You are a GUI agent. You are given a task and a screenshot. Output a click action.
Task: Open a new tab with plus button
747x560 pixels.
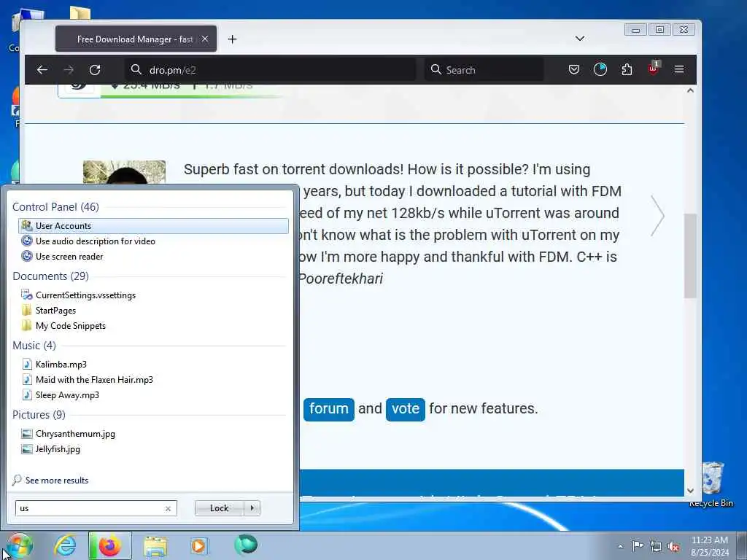coord(232,39)
